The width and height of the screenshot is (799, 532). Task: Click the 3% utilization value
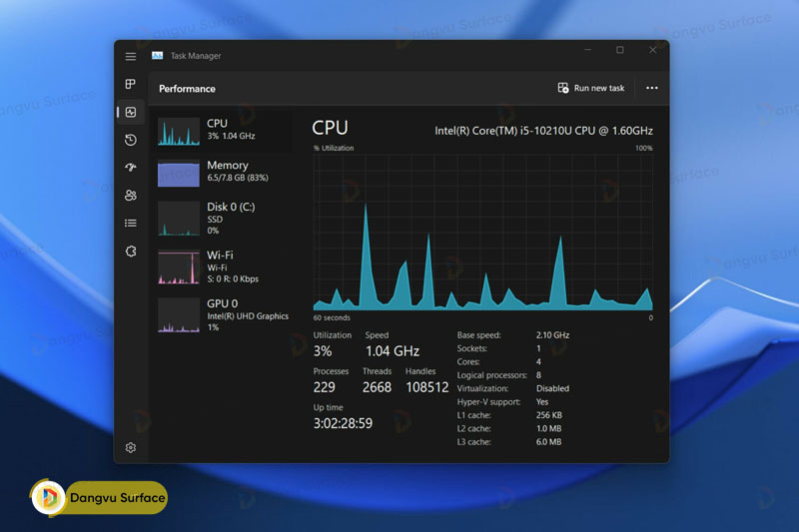tap(323, 350)
